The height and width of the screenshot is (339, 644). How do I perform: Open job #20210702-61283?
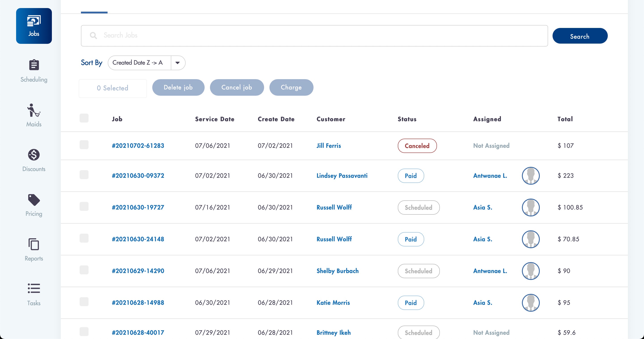coord(138,146)
